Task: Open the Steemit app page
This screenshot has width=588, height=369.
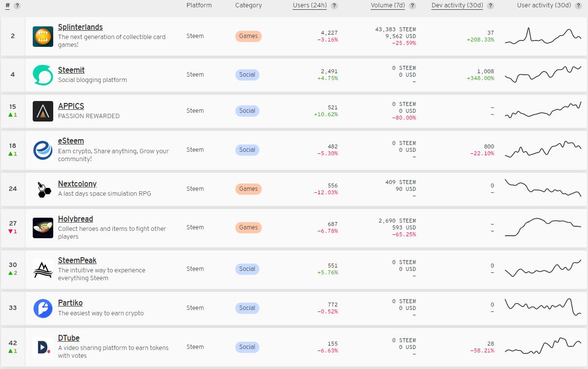Action: [x=71, y=70]
